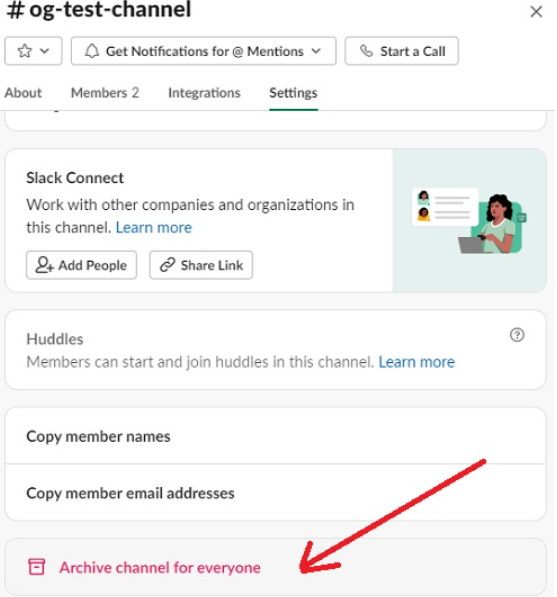The image size is (557, 597).
Task: Click the Slack Connect heading
Action: (x=75, y=178)
